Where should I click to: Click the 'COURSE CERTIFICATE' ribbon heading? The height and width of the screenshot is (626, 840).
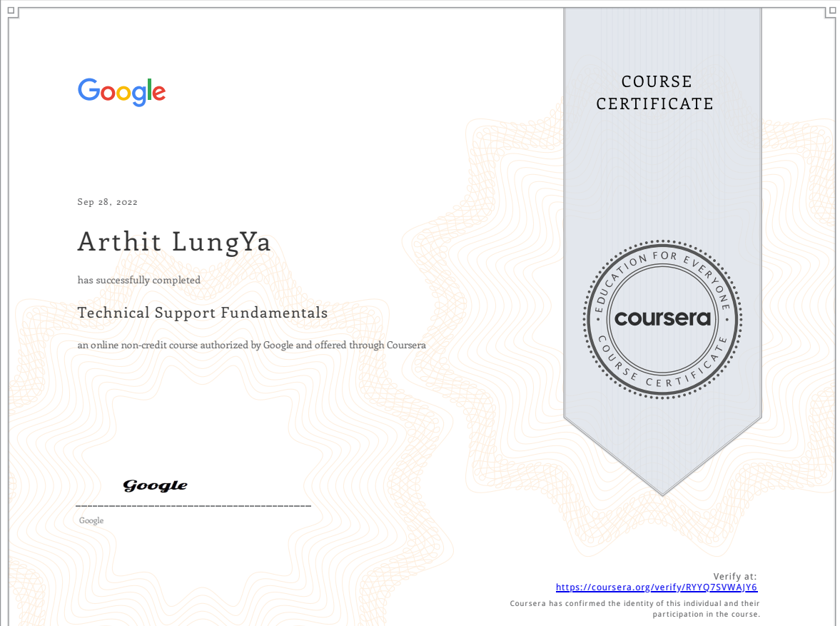pyautogui.click(x=655, y=93)
